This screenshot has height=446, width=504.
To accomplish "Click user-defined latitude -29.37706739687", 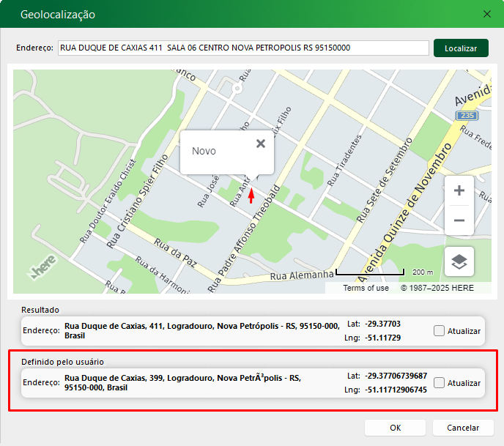I will 396,376.
